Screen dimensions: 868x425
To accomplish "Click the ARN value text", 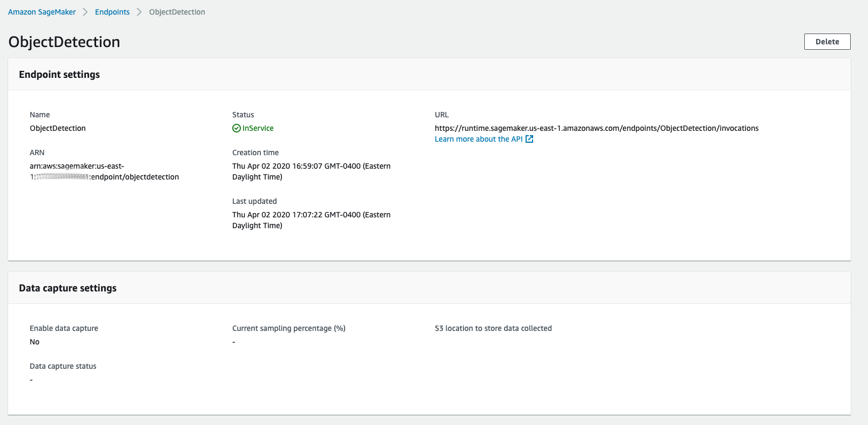I will click(x=104, y=171).
